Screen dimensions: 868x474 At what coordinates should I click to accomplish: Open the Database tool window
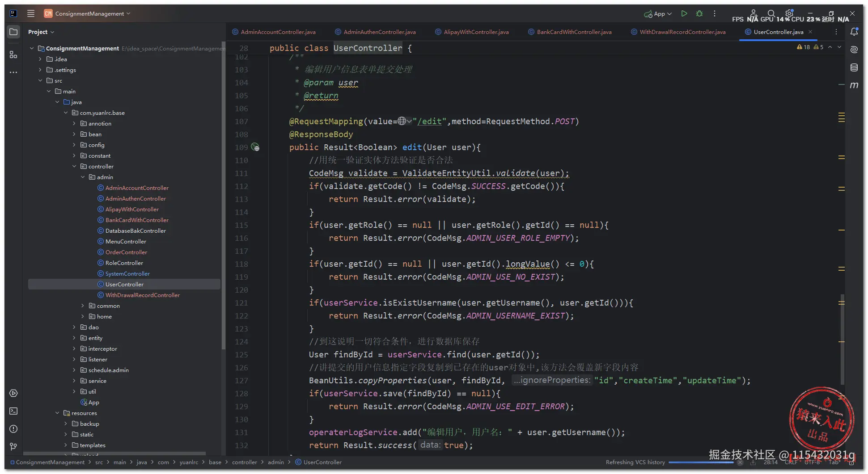854,67
